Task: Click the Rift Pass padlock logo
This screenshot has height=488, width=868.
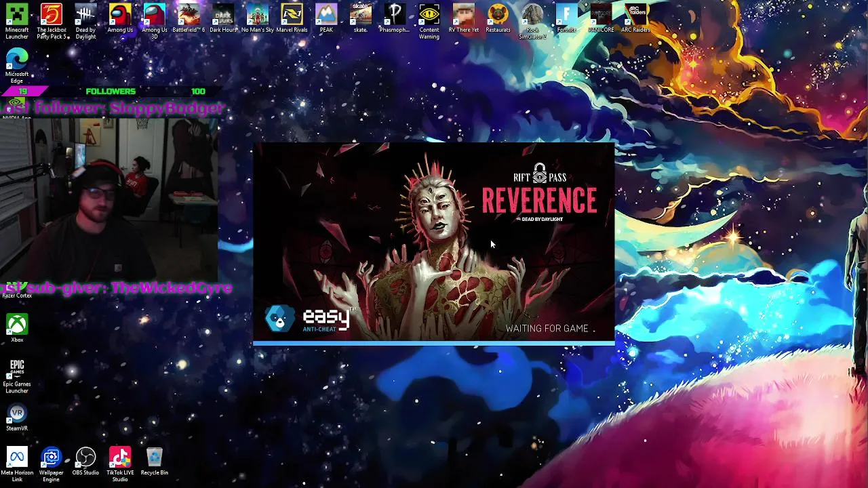Action: tap(540, 174)
